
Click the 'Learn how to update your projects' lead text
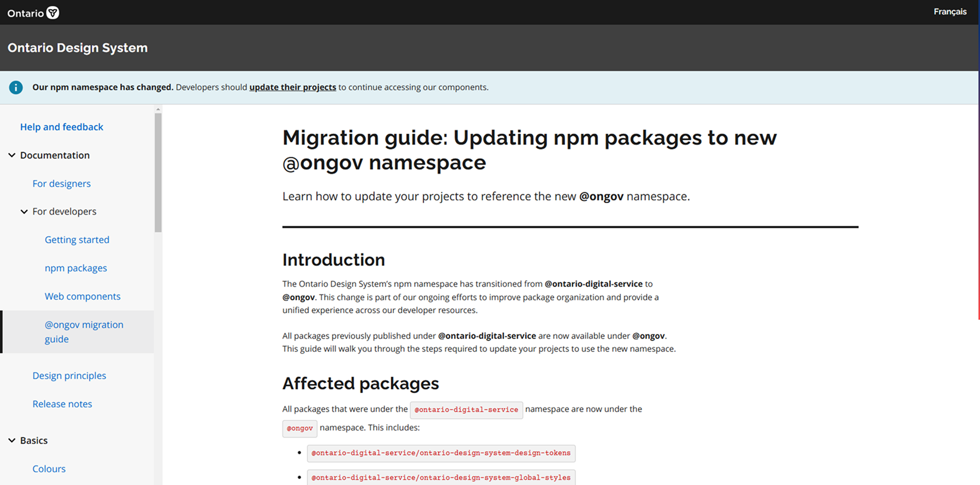(x=486, y=197)
